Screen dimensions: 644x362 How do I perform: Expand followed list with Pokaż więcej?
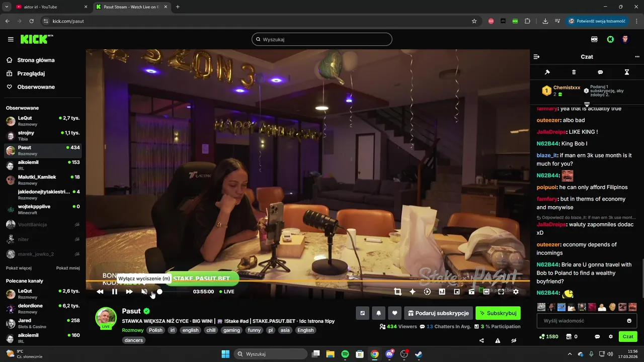(19, 268)
